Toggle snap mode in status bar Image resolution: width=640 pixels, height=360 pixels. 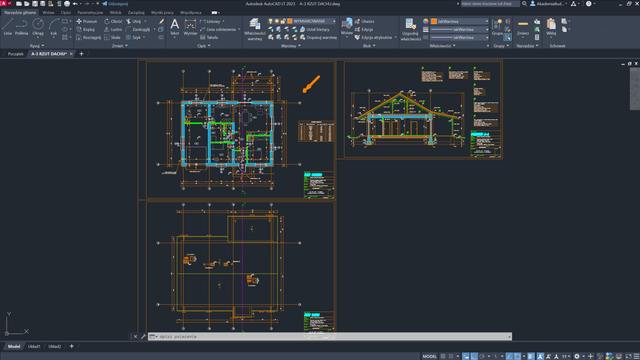451,356
